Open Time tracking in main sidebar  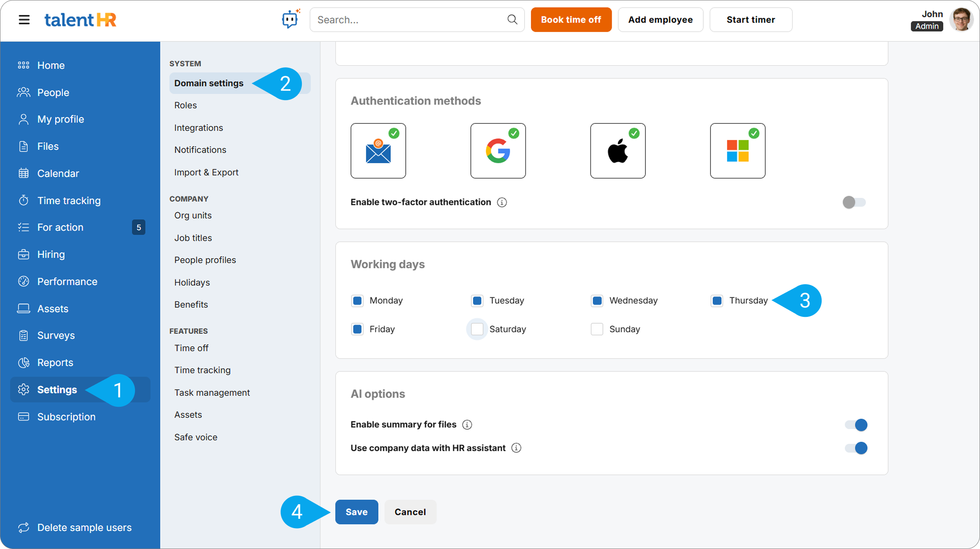tap(69, 201)
